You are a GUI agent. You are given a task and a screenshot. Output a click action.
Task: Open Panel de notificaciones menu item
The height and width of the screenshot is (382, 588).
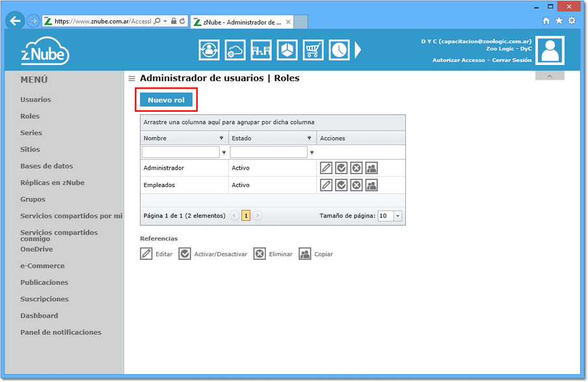(60, 333)
